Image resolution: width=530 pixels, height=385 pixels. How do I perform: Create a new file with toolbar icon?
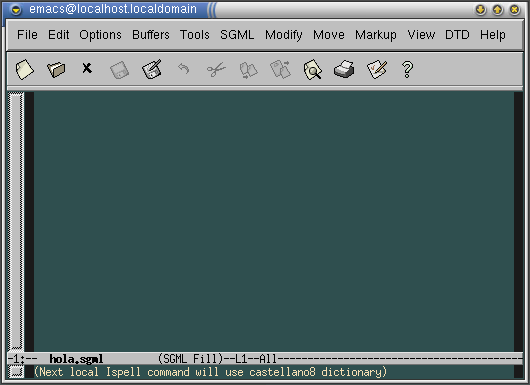25,69
